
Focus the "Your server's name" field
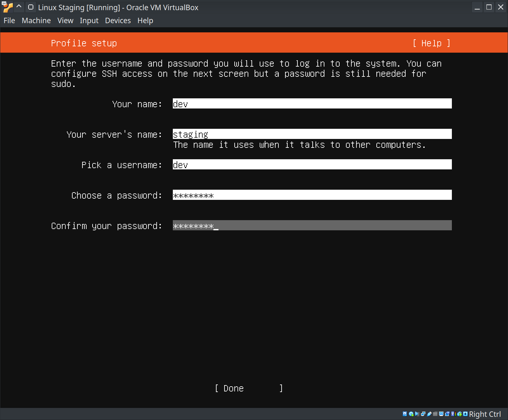click(x=312, y=134)
